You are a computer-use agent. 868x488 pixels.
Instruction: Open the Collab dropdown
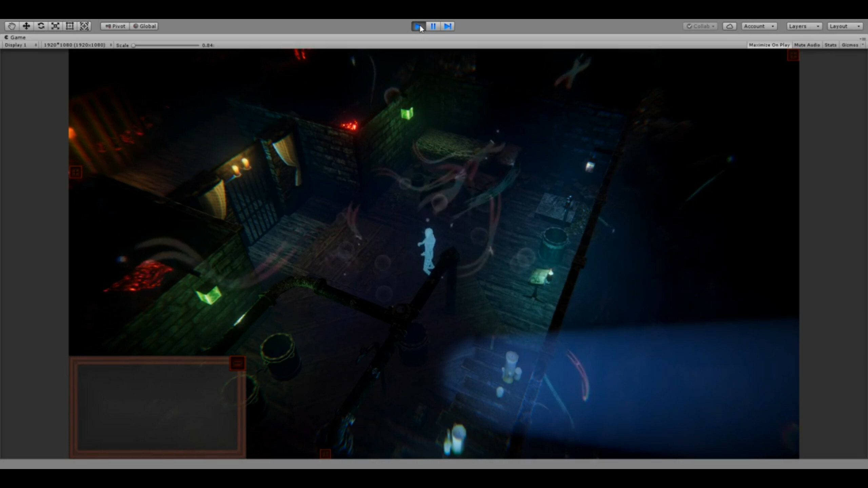pos(700,26)
